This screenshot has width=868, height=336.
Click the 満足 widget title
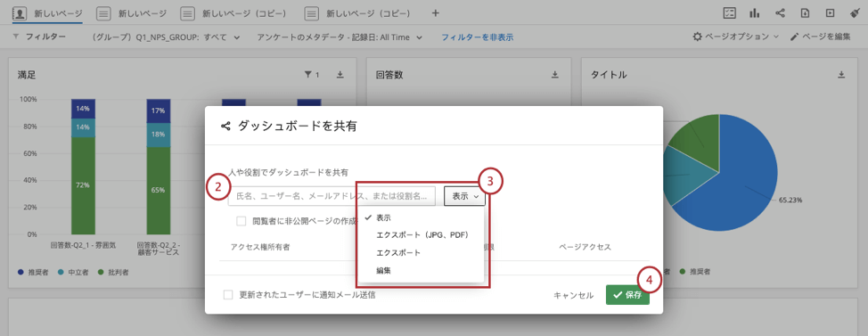27,75
